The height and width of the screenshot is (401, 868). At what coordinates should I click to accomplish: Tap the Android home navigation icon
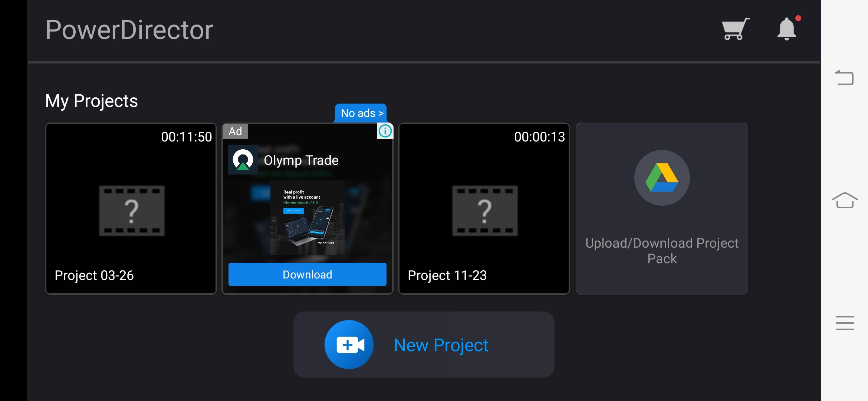845,200
